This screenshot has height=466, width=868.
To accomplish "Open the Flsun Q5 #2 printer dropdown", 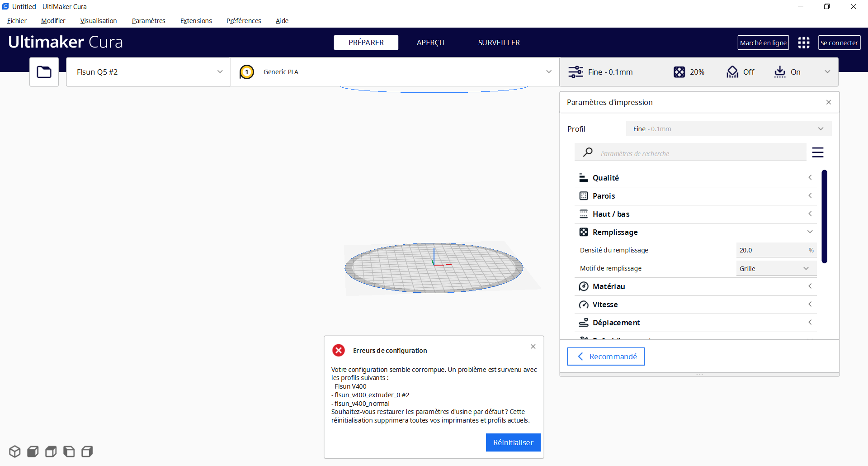I will click(x=149, y=72).
